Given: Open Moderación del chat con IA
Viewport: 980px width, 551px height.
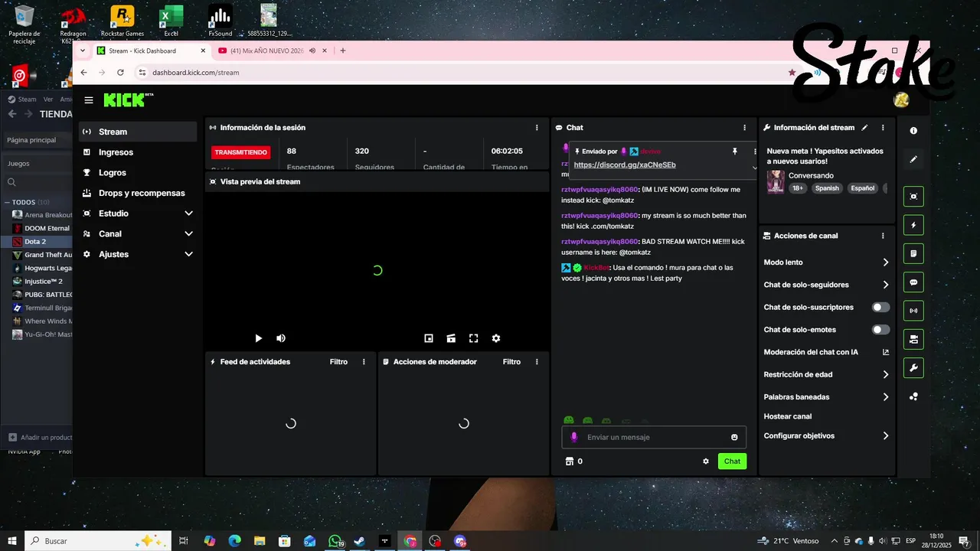Looking at the screenshot, I should coord(826,352).
